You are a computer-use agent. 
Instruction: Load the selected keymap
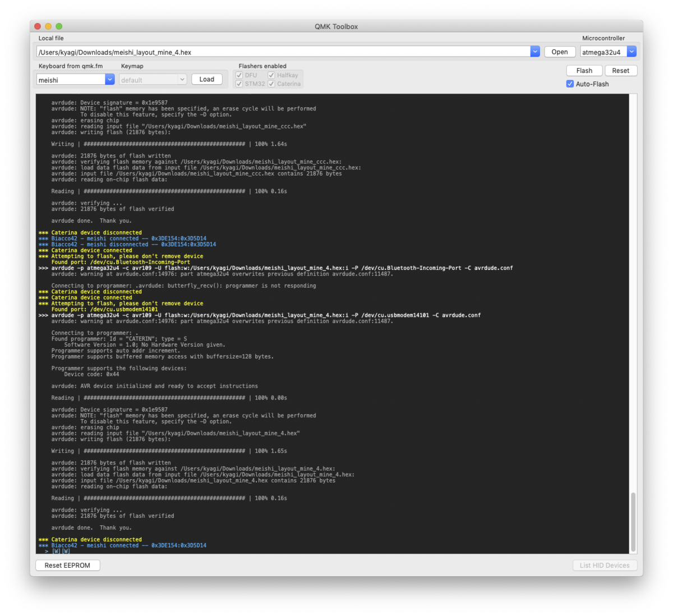pyautogui.click(x=206, y=79)
